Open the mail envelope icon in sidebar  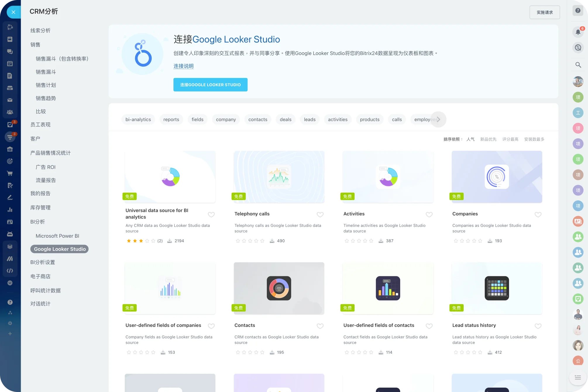click(10, 100)
